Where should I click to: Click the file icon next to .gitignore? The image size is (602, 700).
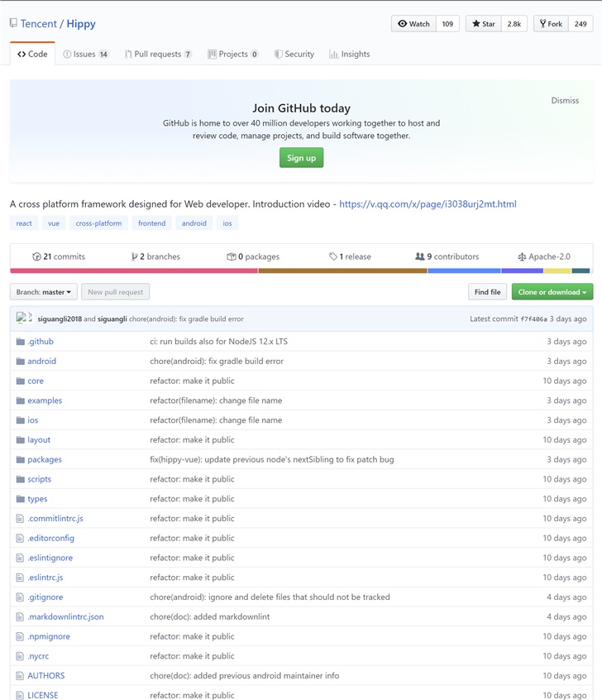click(20, 597)
